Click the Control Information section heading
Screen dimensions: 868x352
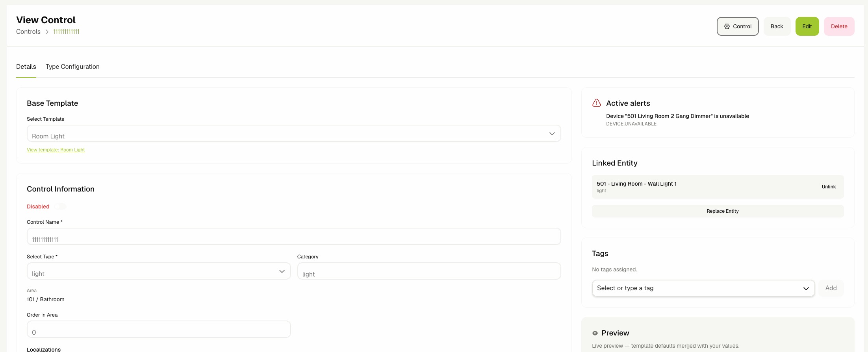[x=61, y=189]
